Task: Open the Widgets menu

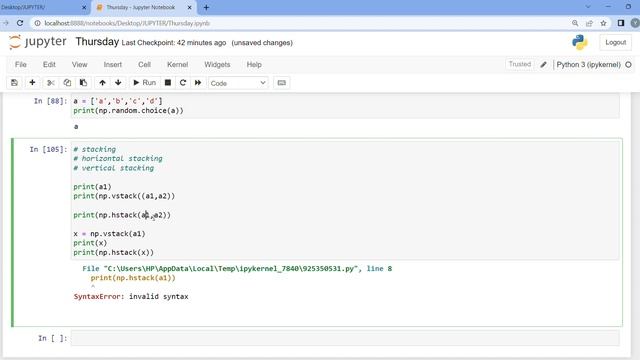Action: click(217, 64)
